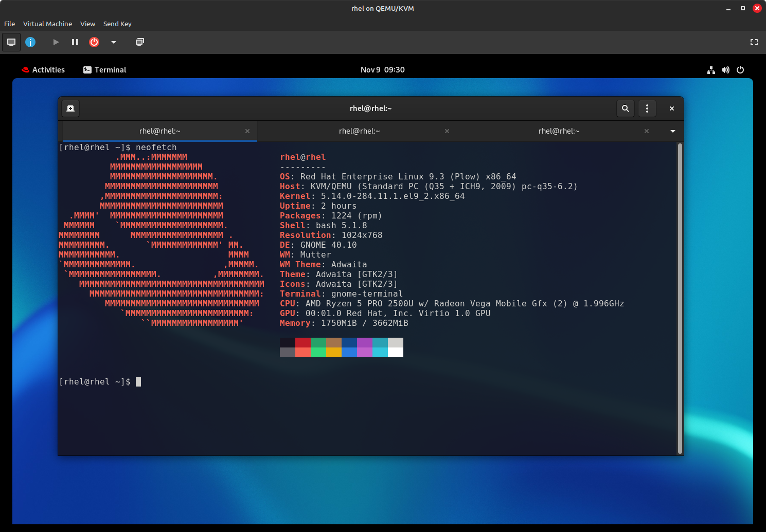Viewport: 766px width, 532px height.
Task: Click the purple color block
Action: 365,342
